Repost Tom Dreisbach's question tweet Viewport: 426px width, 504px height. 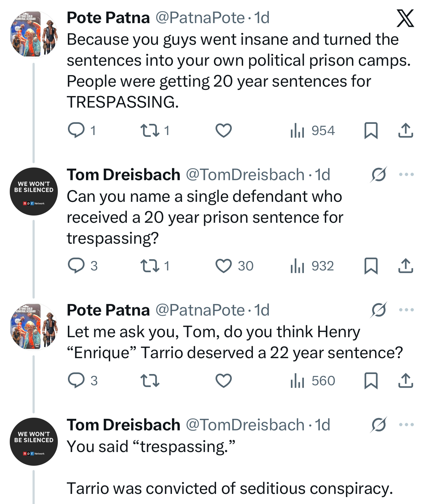pos(150,266)
